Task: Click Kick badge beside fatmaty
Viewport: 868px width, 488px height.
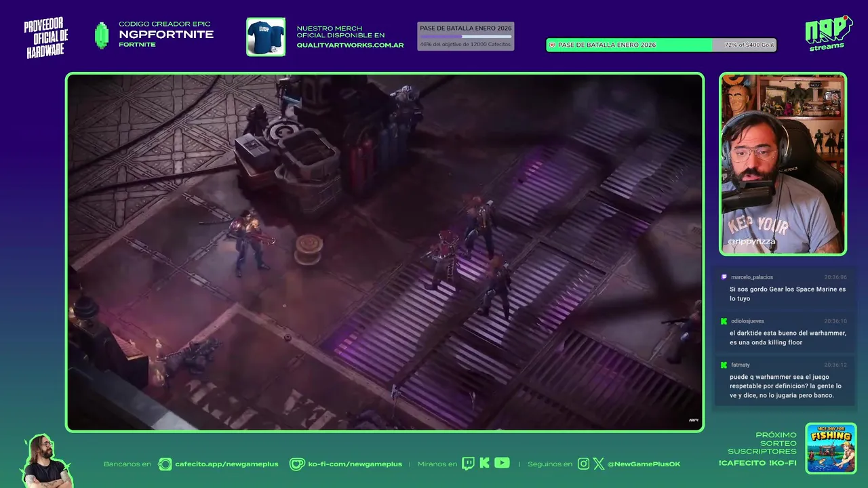Action: [724, 365]
